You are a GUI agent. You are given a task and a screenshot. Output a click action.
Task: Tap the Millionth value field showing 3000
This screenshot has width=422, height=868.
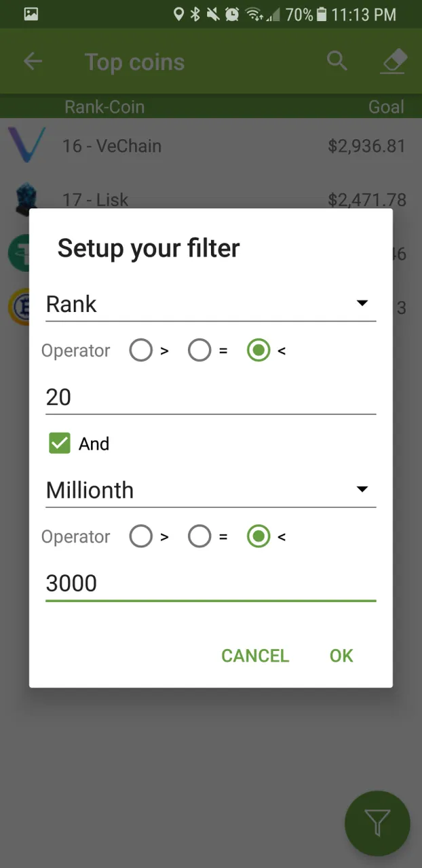point(210,583)
